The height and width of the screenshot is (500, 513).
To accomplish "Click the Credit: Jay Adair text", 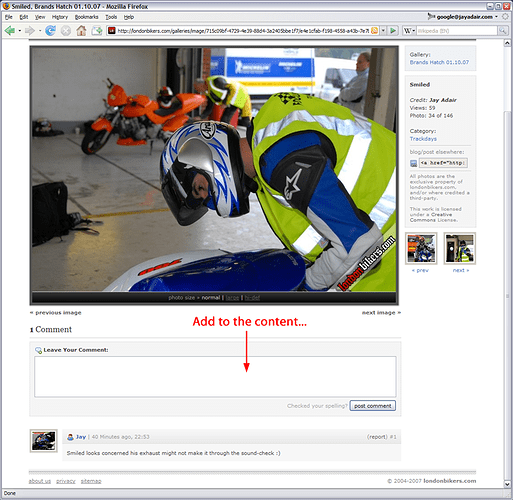I will click(433, 100).
